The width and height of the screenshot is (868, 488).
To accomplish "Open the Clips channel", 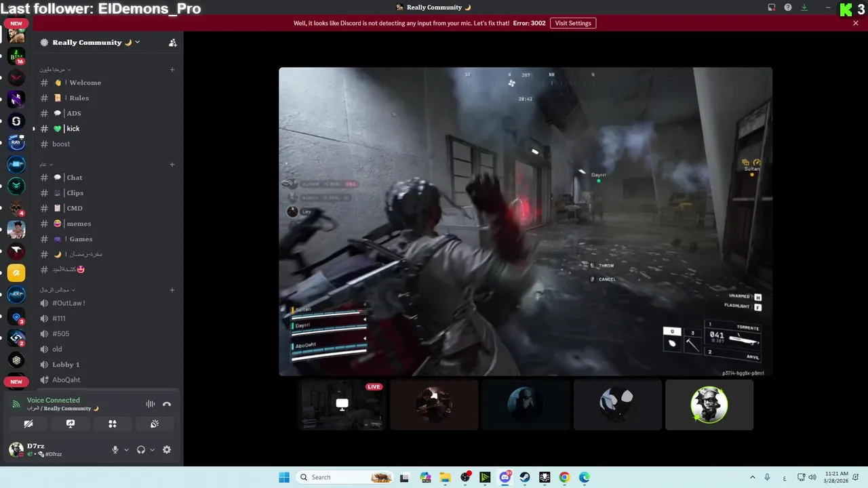I will pos(107,193).
